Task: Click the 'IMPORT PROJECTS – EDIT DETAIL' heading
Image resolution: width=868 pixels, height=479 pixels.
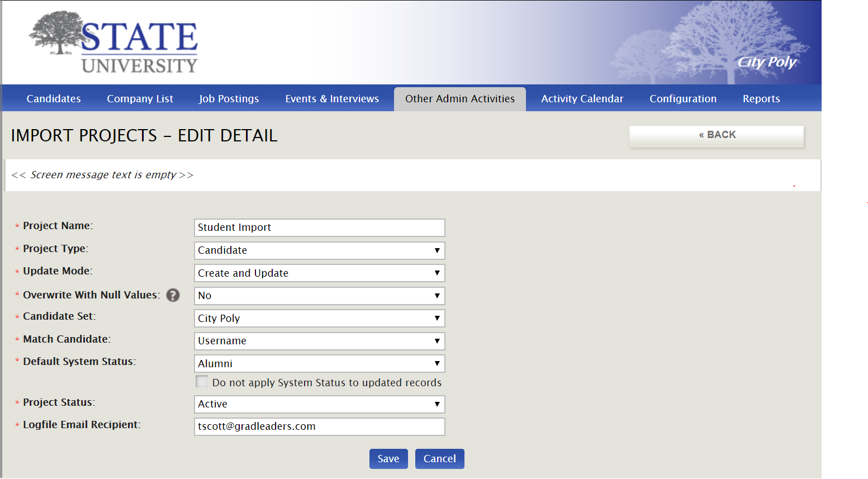Action: [x=144, y=136]
